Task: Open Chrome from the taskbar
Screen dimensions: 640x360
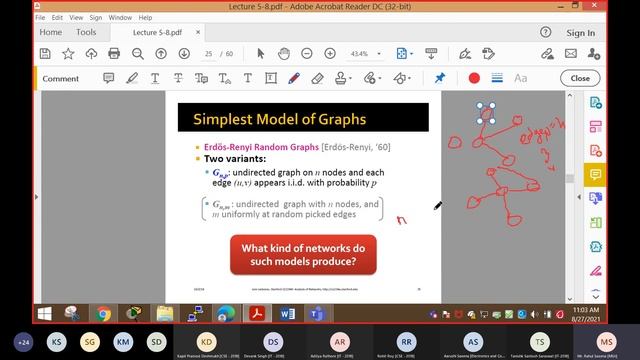Action: (103, 313)
